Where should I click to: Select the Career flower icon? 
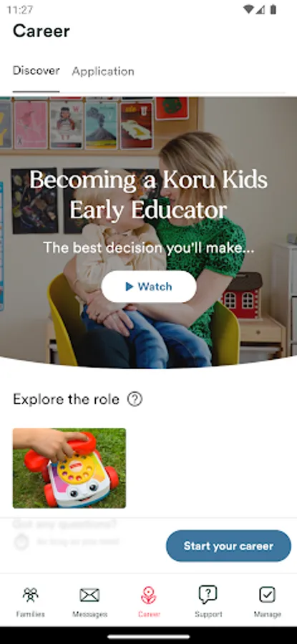pos(149,595)
